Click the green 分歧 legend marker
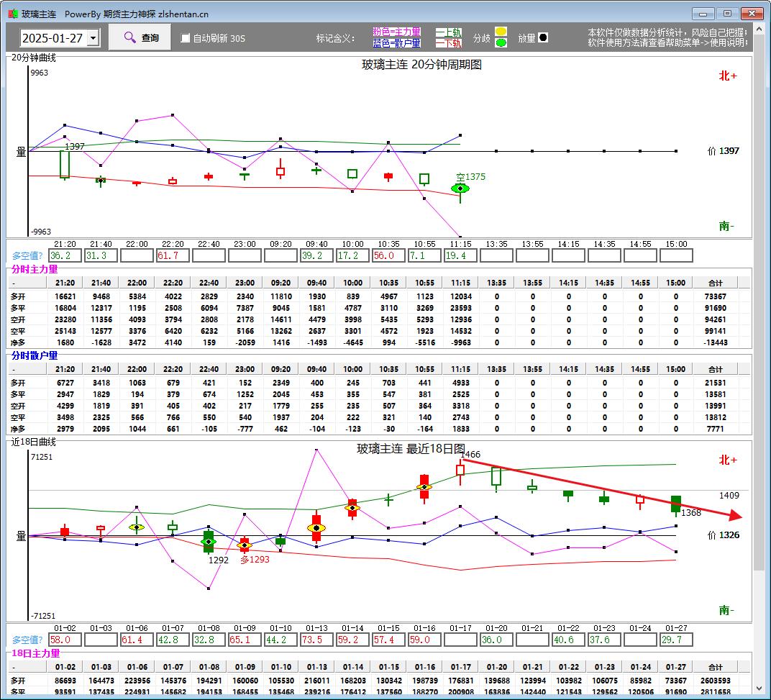Screen dimensions: 771x700 point(501,42)
